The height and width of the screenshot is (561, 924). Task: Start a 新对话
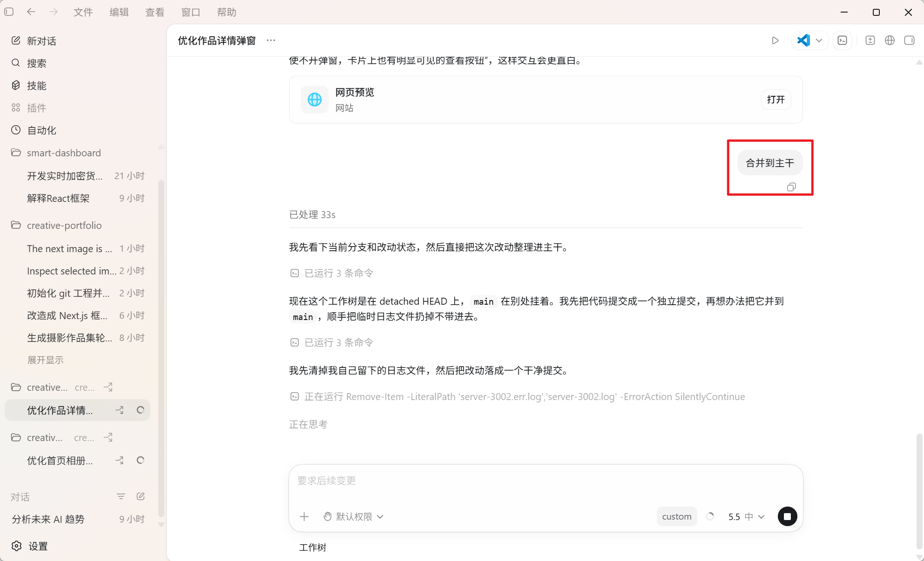78,41
